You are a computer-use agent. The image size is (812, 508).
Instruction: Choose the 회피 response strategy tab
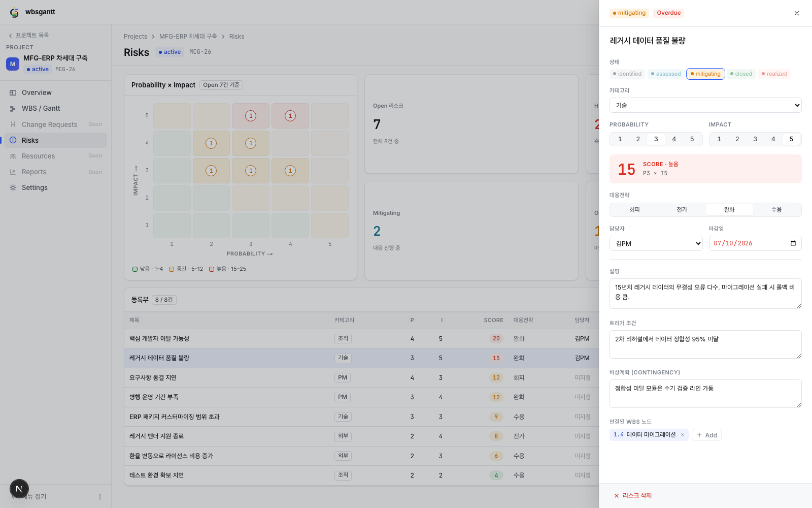point(634,210)
